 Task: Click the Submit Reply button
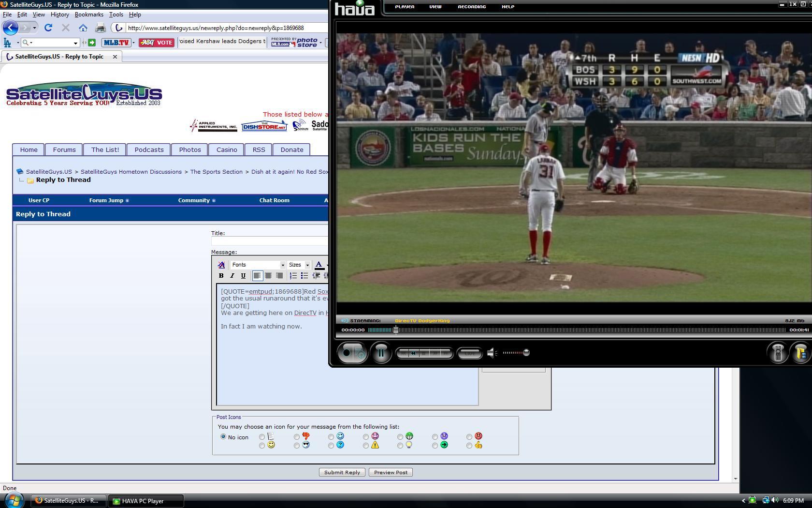click(342, 472)
